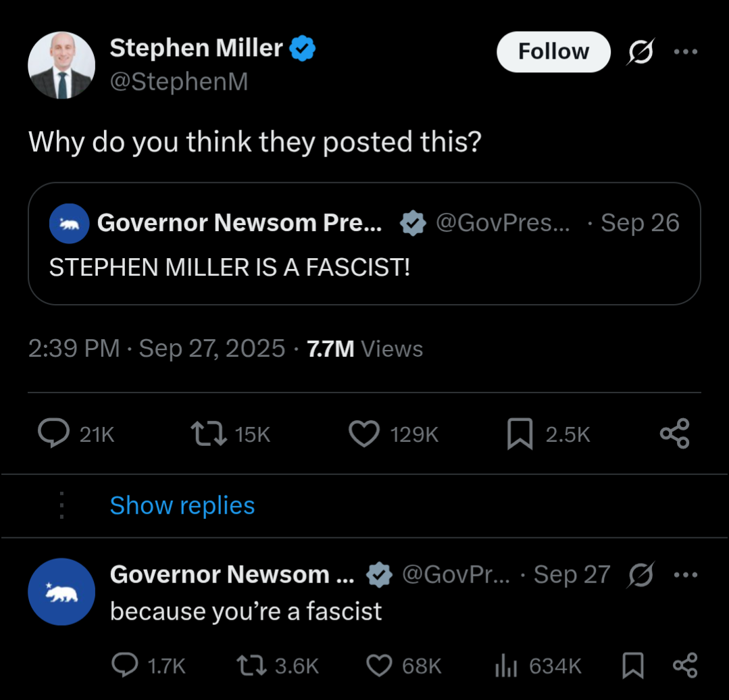Open the @StephenM handle link
Screen dimensions: 729x700
tap(179, 82)
